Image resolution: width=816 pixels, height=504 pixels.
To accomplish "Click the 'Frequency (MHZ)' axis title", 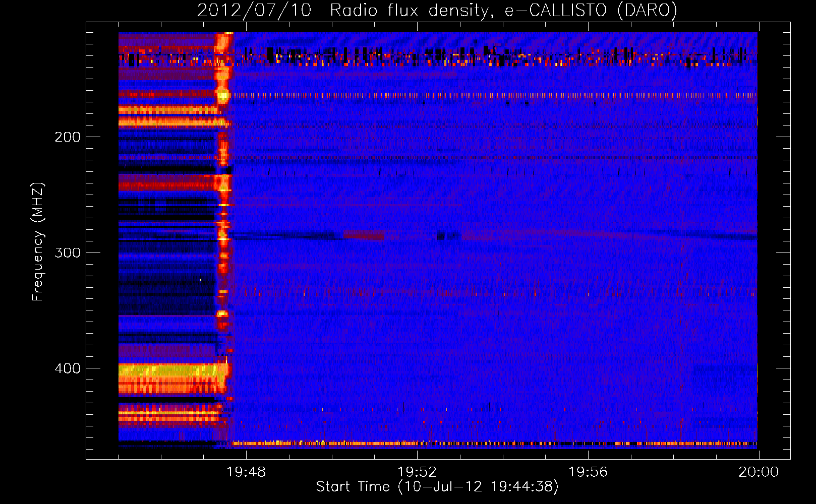I will tap(38, 241).
